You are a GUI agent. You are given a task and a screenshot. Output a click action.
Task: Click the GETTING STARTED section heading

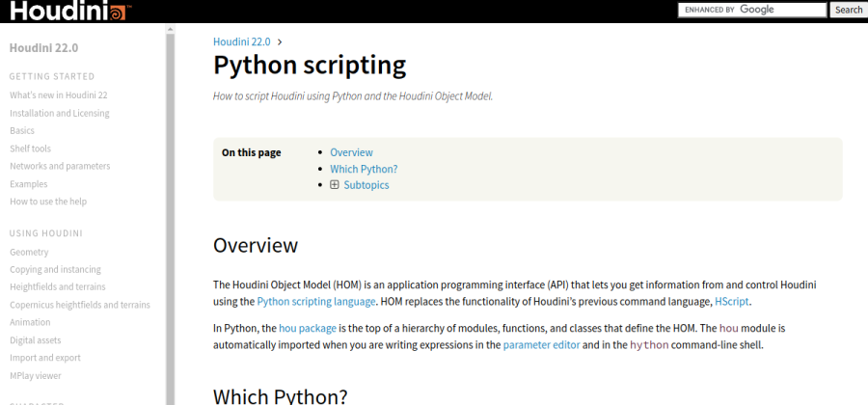point(52,76)
